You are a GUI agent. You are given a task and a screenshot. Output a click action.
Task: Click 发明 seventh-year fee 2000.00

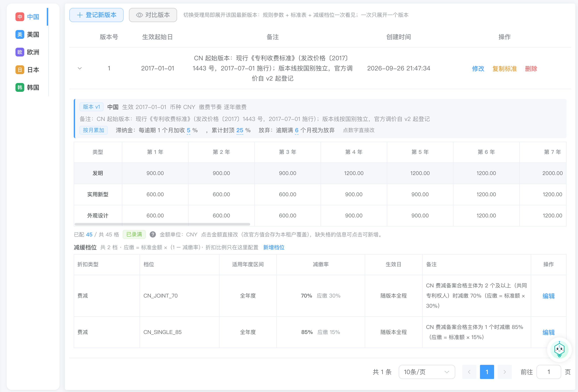click(552, 173)
